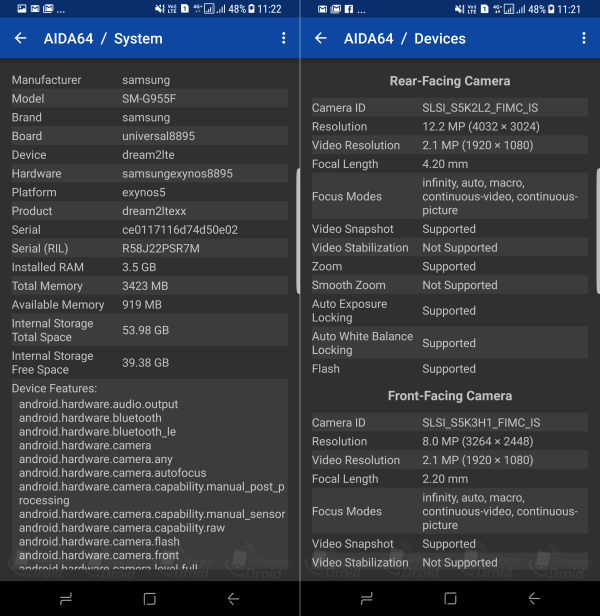Tap the rear camera Focal Length row

(x=449, y=164)
